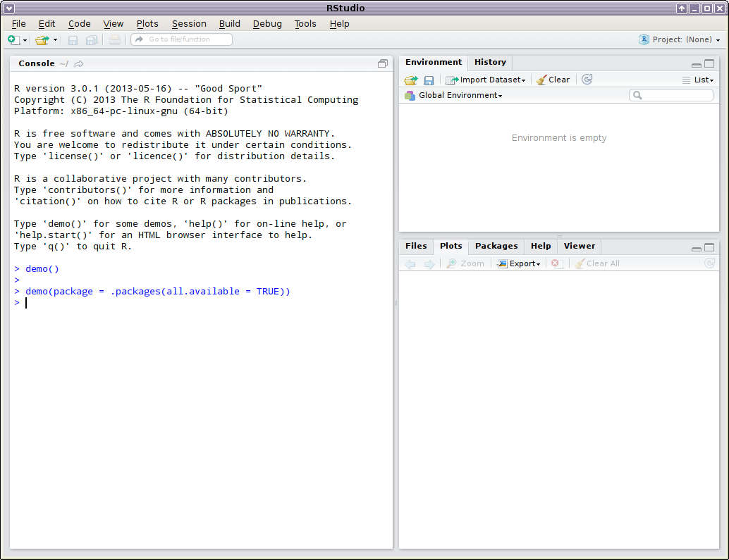The height and width of the screenshot is (560, 729).
Task: Focus the Go to file/function field
Action: (181, 39)
